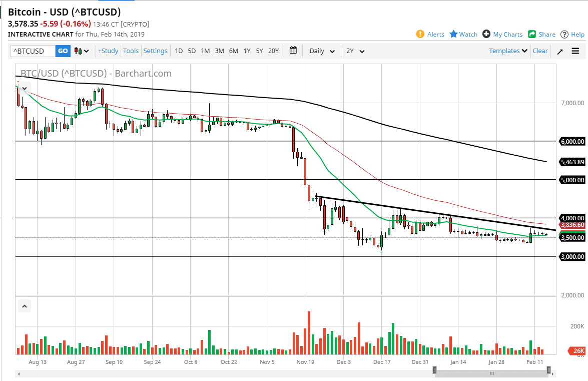Screen dimensions: 588x381
Task: Switch to 5Y time range
Action: point(259,51)
